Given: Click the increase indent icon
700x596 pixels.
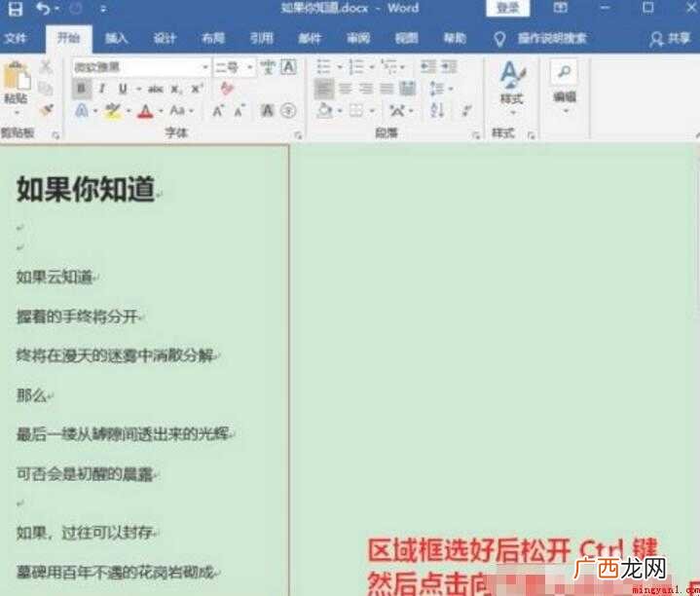Looking at the screenshot, I should tap(449, 67).
